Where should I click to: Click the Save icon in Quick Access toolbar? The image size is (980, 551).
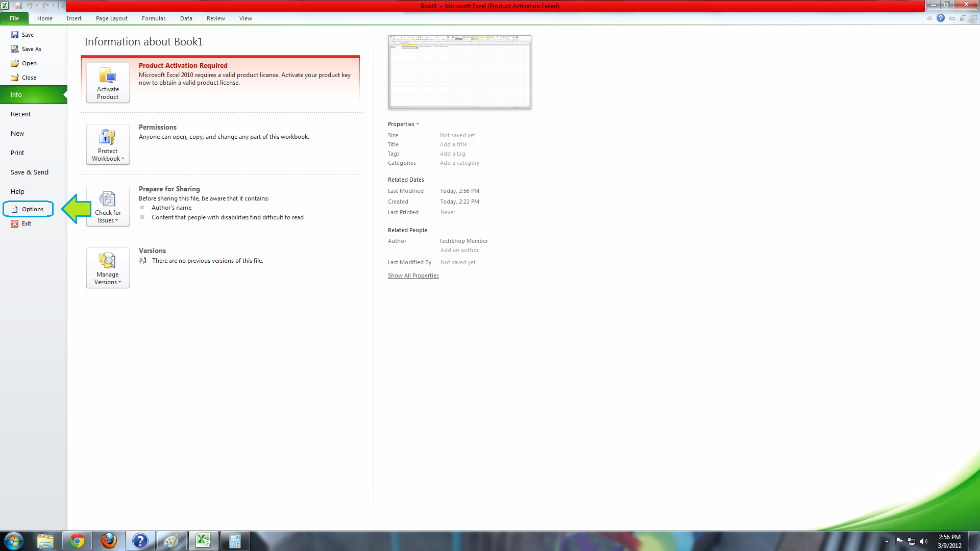(x=18, y=6)
